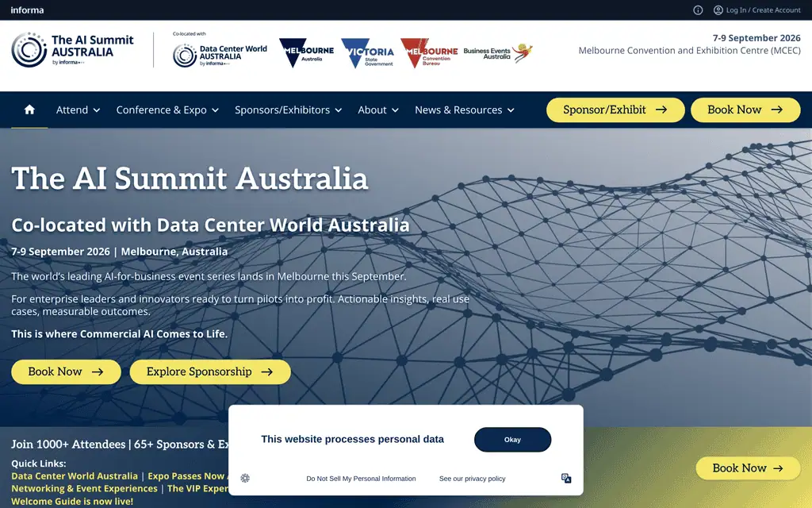This screenshot has height=508, width=812.
Task: Click Book Now button in yellow bottom band
Action: [748, 468]
